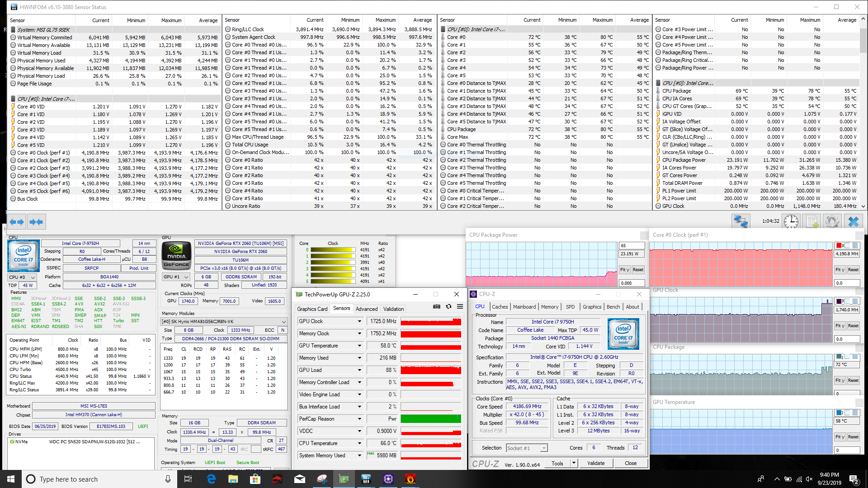This screenshot has height=488, width=868.
Task: Click the red color swatch on Core #0 Clock graph
Action: [x=839, y=246]
